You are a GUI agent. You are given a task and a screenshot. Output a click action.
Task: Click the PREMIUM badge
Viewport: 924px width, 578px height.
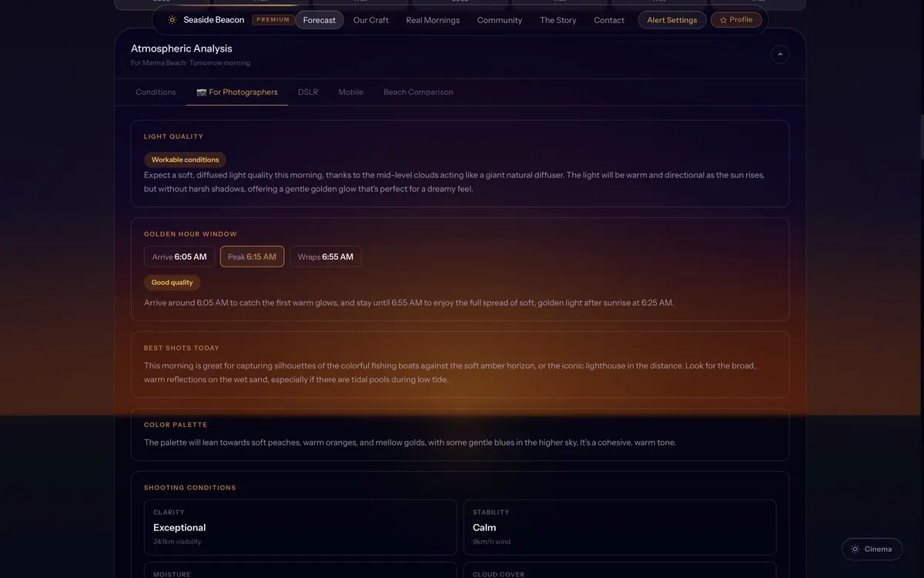click(x=273, y=20)
